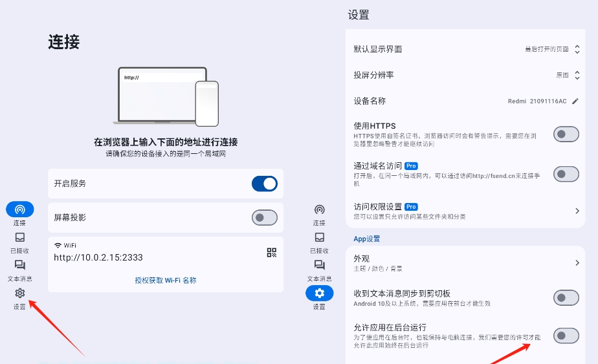Screen dimensions: 598x364
Task: Click 使用HTTPS setting title
Action: point(375,126)
